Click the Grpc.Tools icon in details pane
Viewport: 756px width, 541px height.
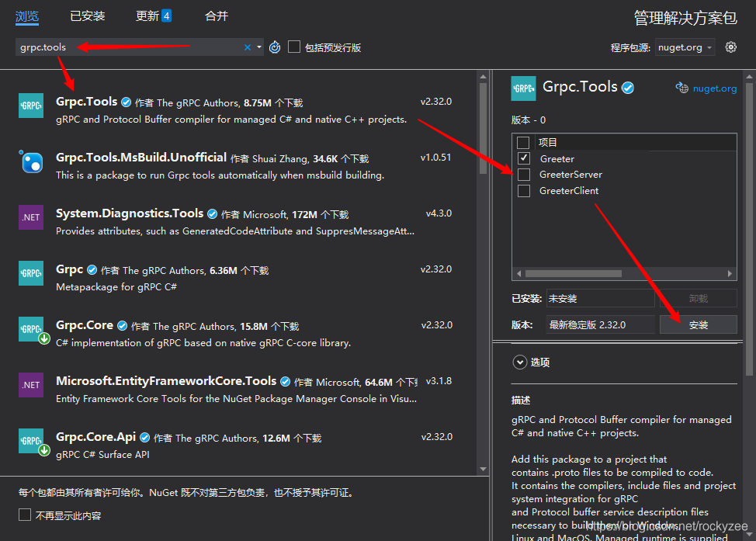point(523,88)
